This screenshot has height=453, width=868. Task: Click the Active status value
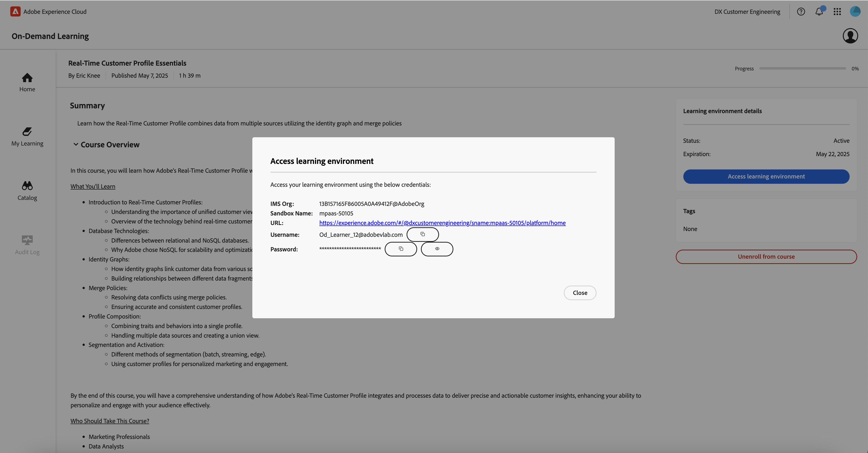pos(841,141)
